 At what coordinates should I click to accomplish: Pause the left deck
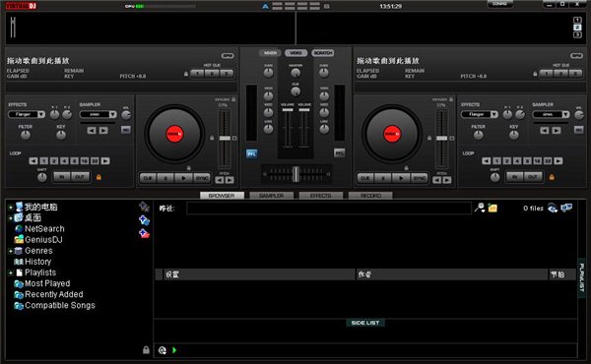(165, 178)
